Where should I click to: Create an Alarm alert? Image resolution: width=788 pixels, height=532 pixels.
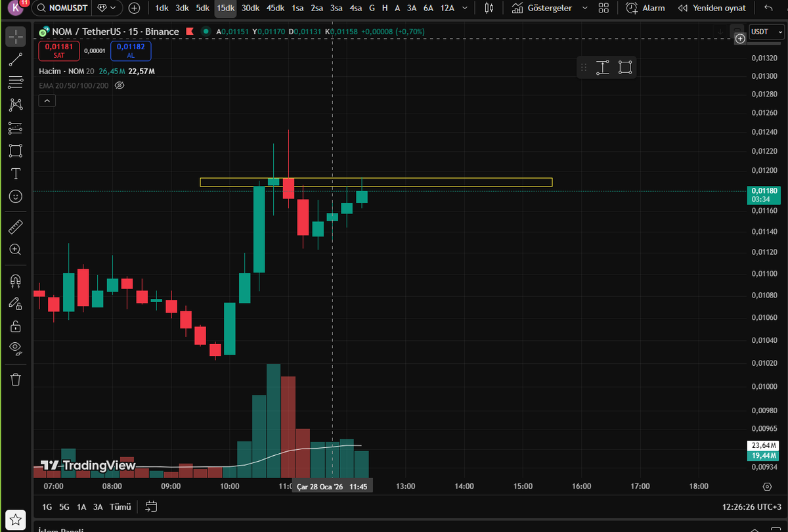(x=646, y=8)
